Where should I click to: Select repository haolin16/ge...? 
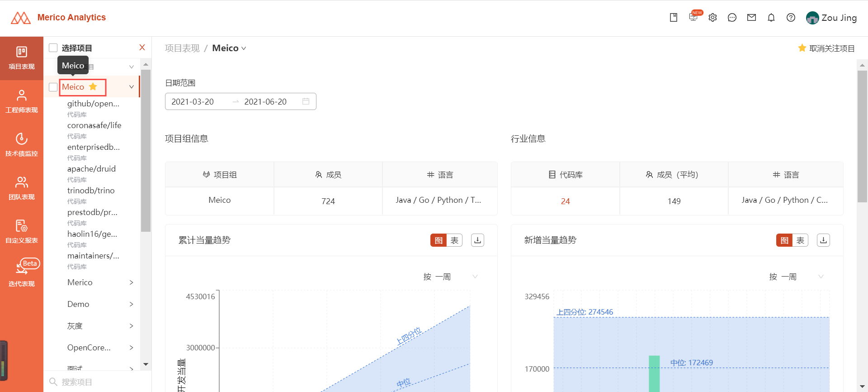coord(92,234)
